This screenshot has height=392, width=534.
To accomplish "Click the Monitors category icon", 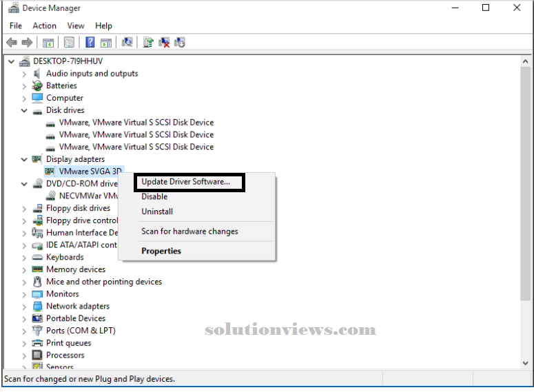I will pyautogui.click(x=37, y=294).
